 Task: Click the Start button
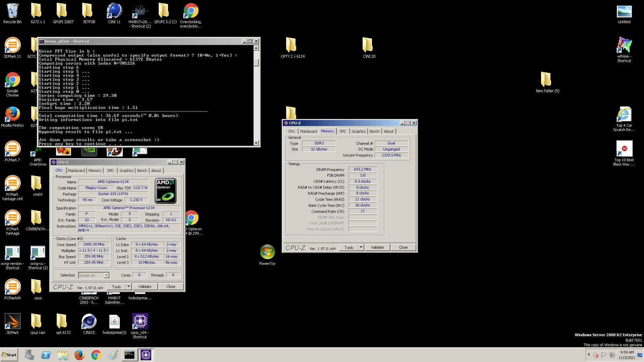9,355
